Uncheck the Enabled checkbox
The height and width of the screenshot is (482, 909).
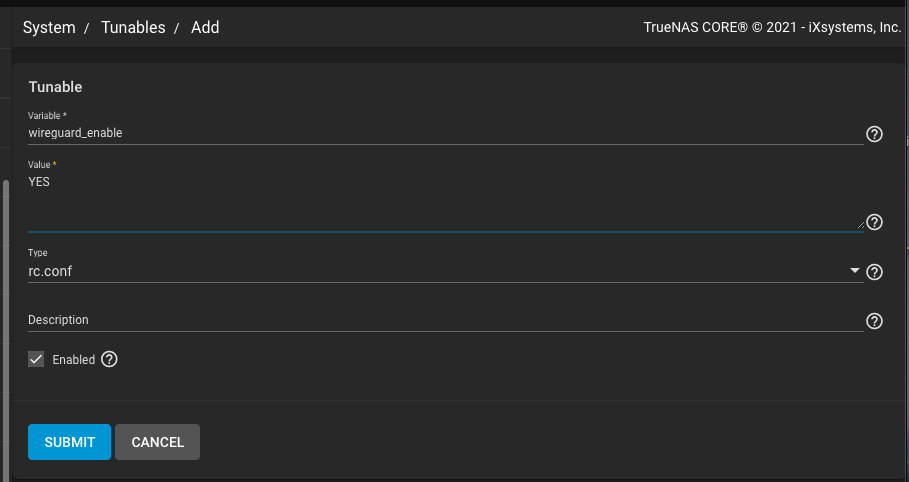tap(37, 359)
